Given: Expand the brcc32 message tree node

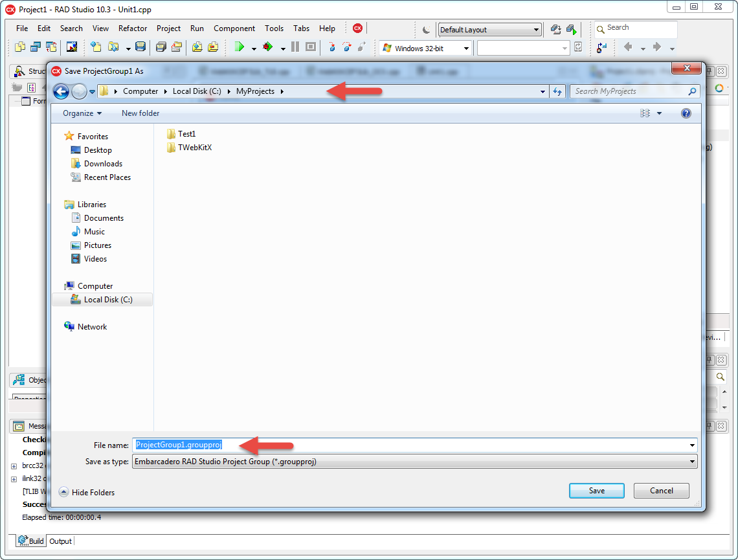Looking at the screenshot, I should click(x=14, y=466).
